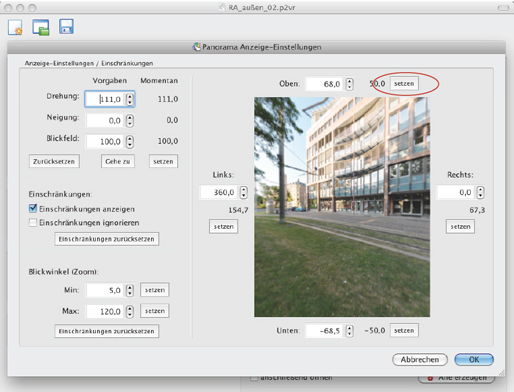Enable Einschränkungen anzeigen checkbox
514x392 pixels.
tap(33, 209)
